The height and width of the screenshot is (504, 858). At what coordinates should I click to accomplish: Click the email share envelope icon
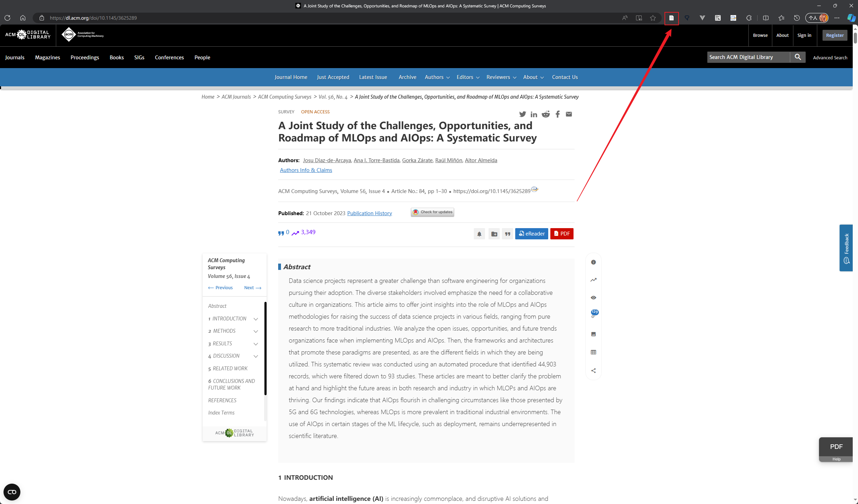coord(569,114)
